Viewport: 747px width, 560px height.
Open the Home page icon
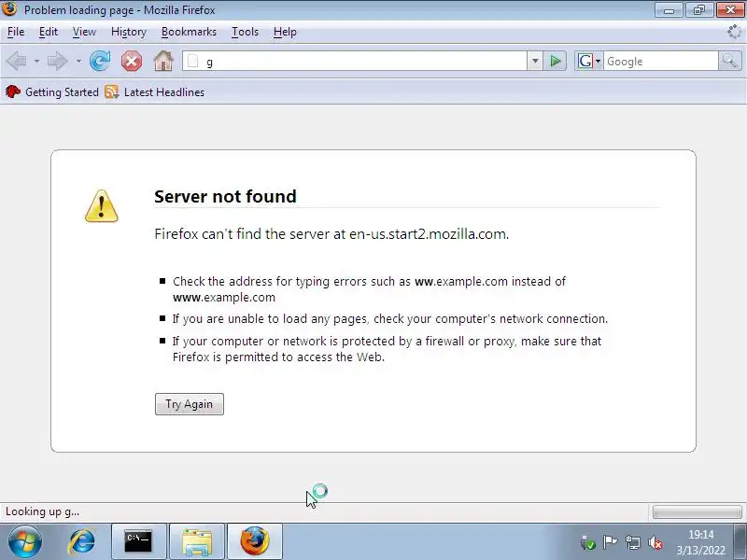pos(162,61)
